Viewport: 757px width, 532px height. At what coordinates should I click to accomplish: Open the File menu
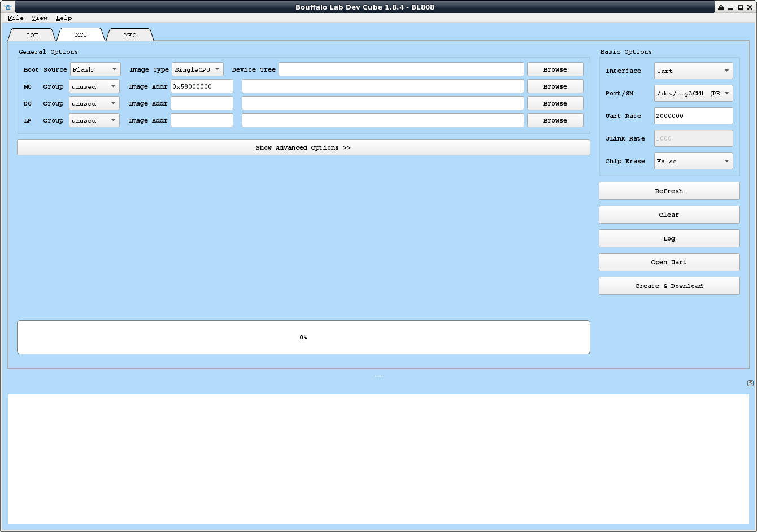tap(16, 18)
